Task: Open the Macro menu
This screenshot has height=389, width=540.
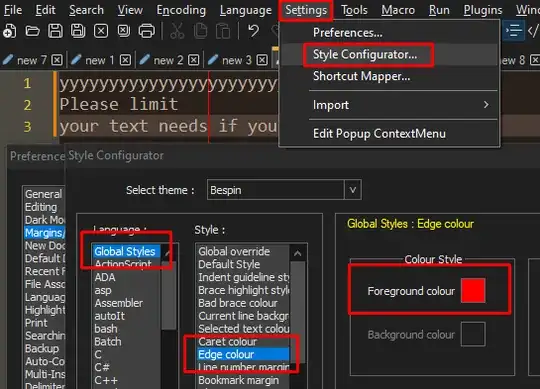Action: click(398, 10)
